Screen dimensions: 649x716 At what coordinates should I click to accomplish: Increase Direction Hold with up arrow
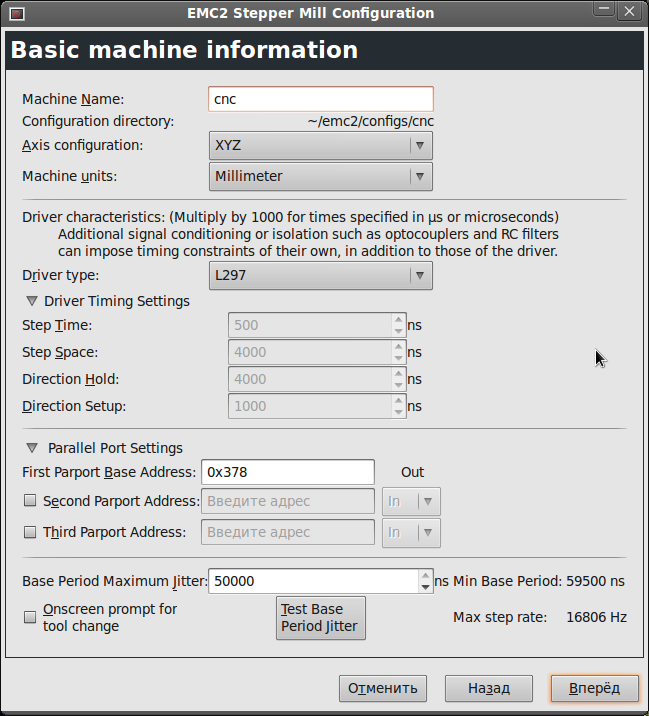(399, 374)
